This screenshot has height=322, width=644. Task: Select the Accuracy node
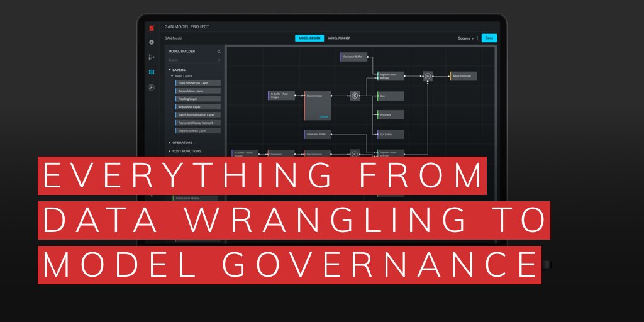[391, 114]
